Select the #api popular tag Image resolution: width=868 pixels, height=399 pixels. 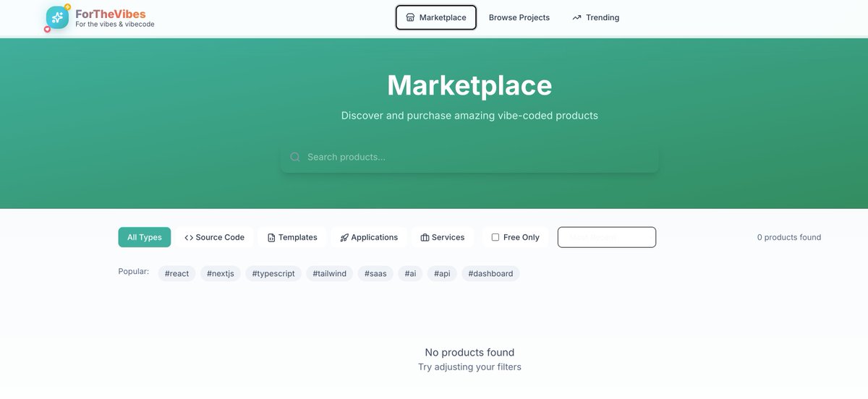(442, 273)
